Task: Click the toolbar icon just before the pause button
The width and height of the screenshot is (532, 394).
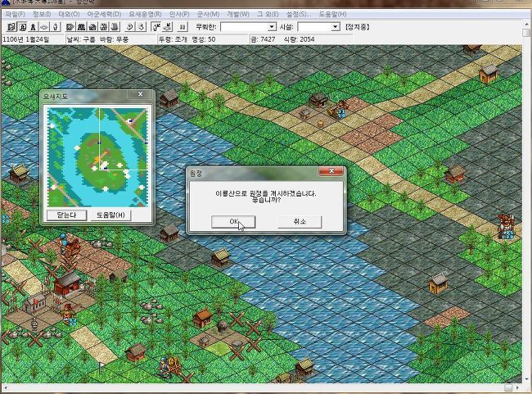Action: pos(167,26)
